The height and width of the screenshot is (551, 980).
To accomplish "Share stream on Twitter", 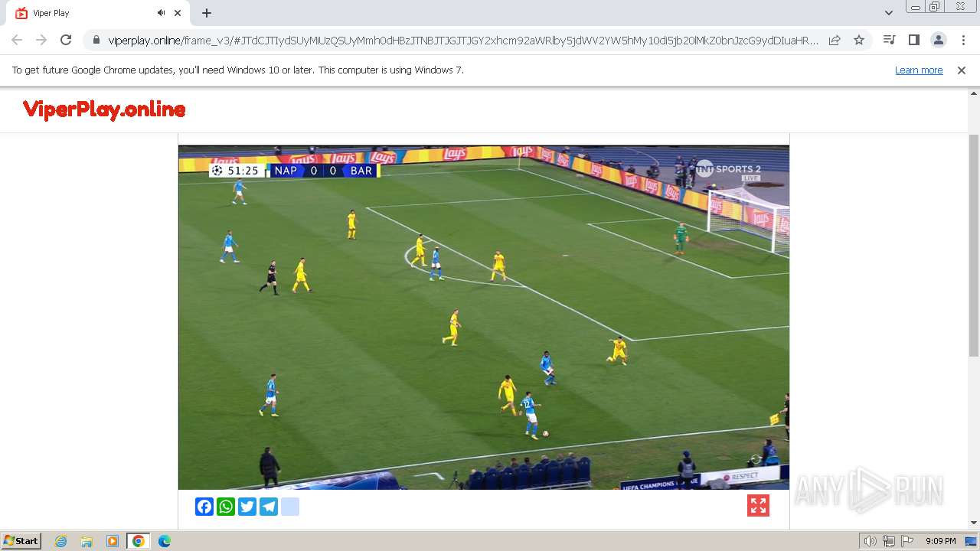I will (x=247, y=507).
